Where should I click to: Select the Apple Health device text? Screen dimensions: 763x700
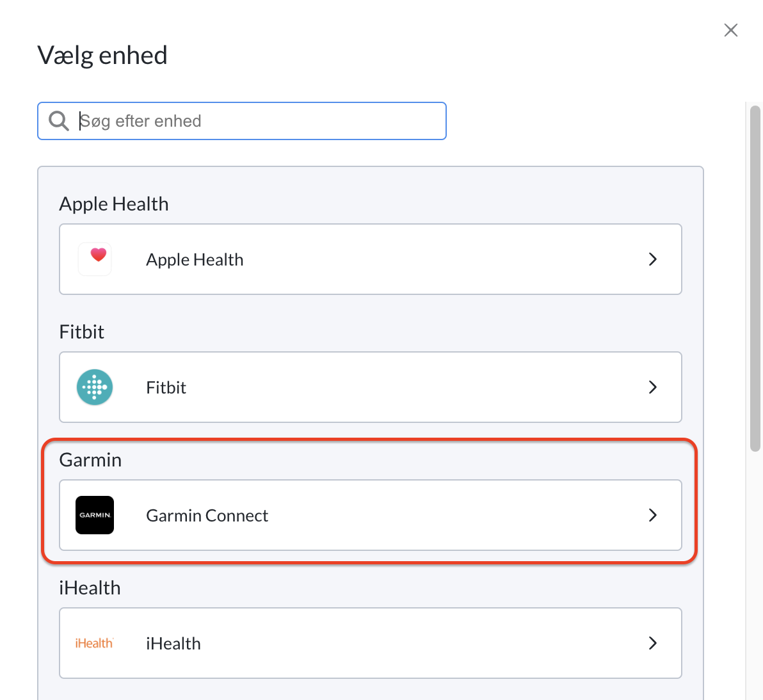pyautogui.click(x=195, y=260)
